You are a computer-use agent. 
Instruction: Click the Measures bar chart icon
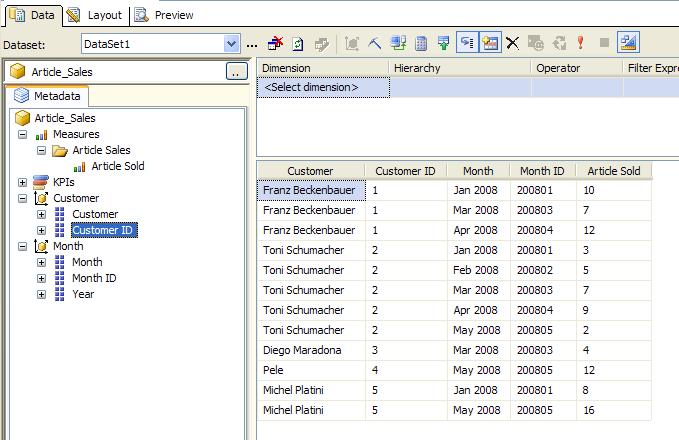click(x=42, y=135)
